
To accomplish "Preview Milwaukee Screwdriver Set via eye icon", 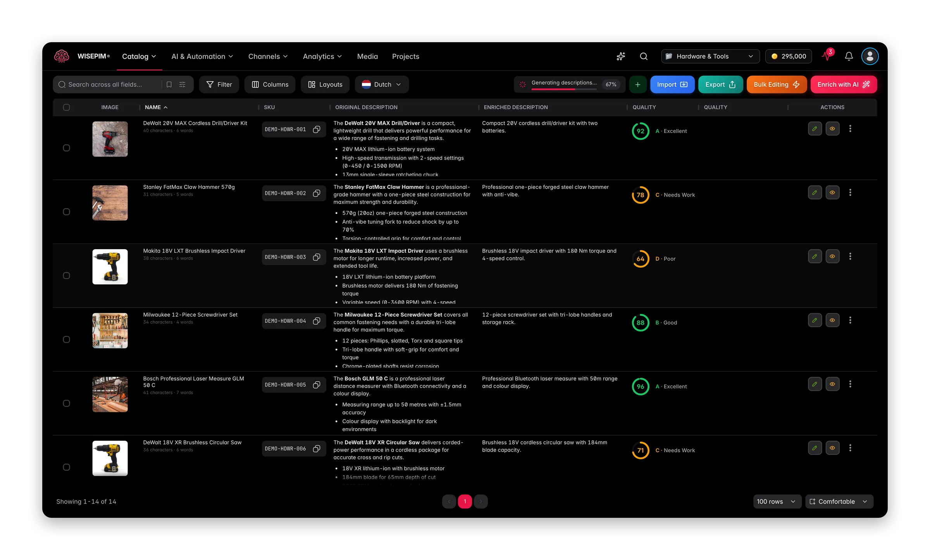I will pyautogui.click(x=832, y=320).
